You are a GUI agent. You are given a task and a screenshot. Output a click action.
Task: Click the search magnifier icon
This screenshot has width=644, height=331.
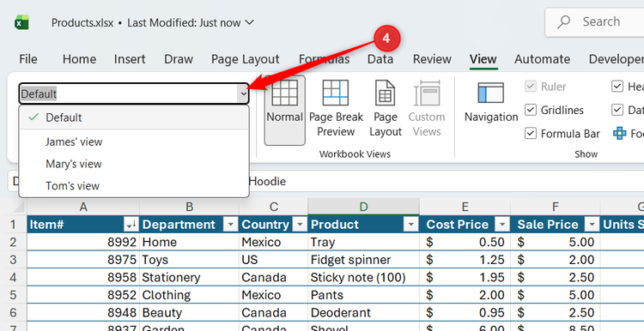(564, 21)
